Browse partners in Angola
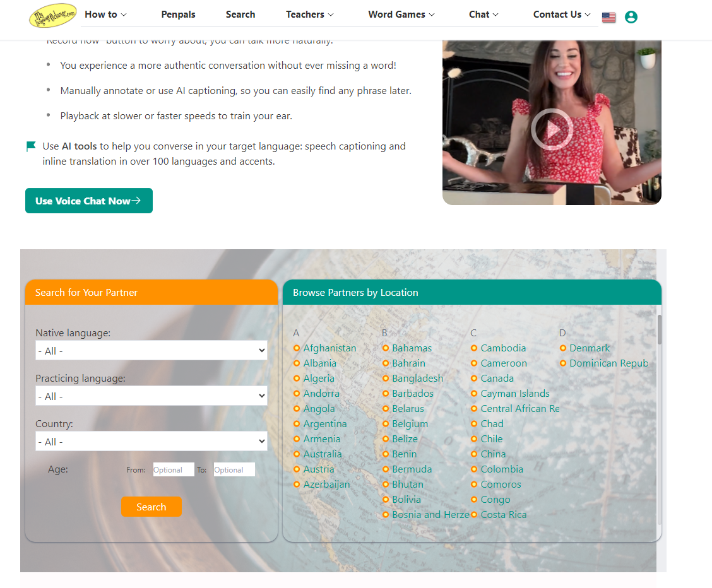This screenshot has height=588, width=712. pyautogui.click(x=319, y=409)
